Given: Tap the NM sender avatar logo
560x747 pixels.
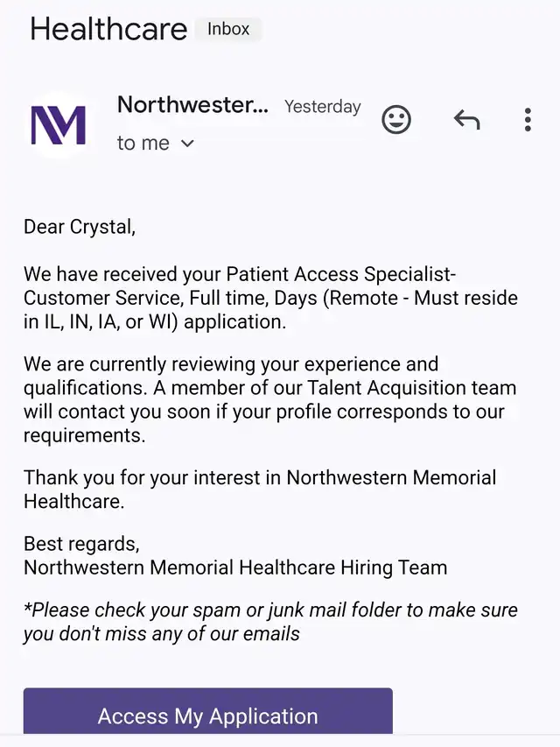Looking at the screenshot, I should (59, 125).
